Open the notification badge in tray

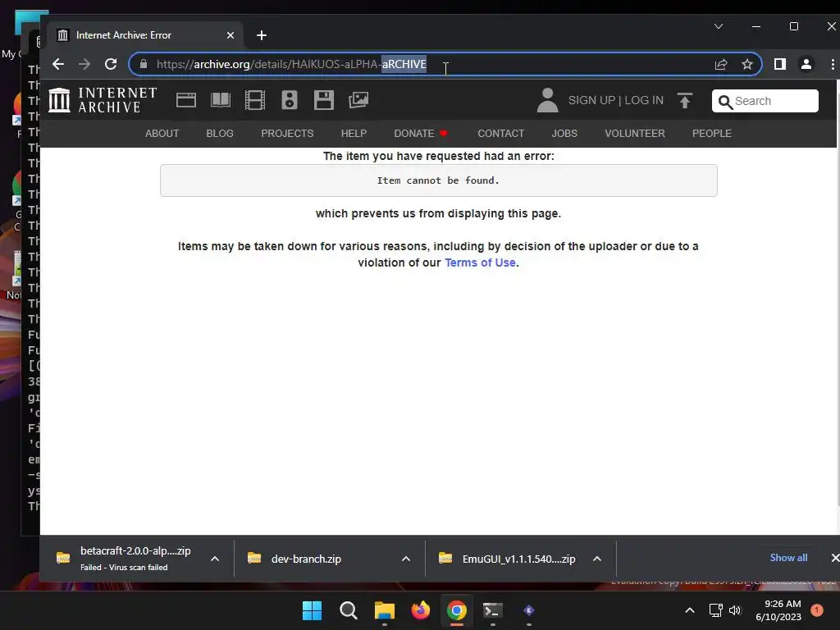[x=817, y=610]
